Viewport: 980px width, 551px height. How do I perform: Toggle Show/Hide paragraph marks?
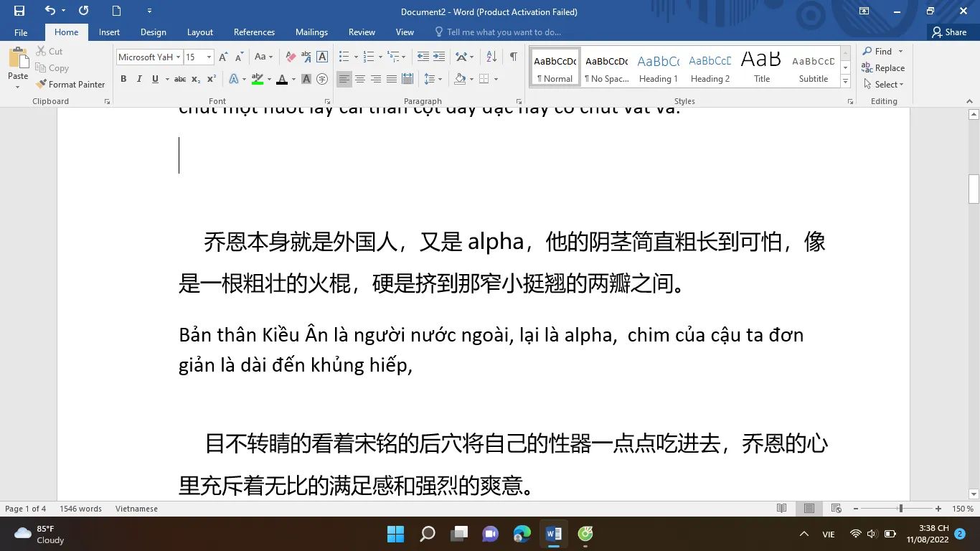[x=513, y=57]
